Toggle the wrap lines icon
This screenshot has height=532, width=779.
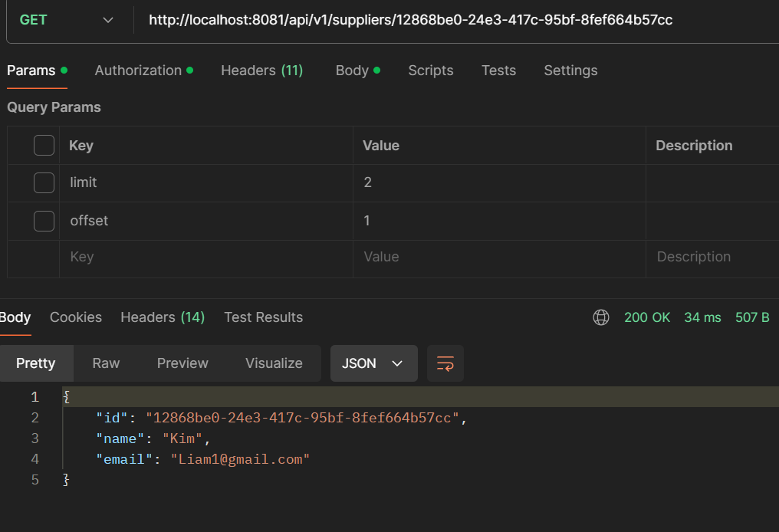pyautogui.click(x=445, y=363)
